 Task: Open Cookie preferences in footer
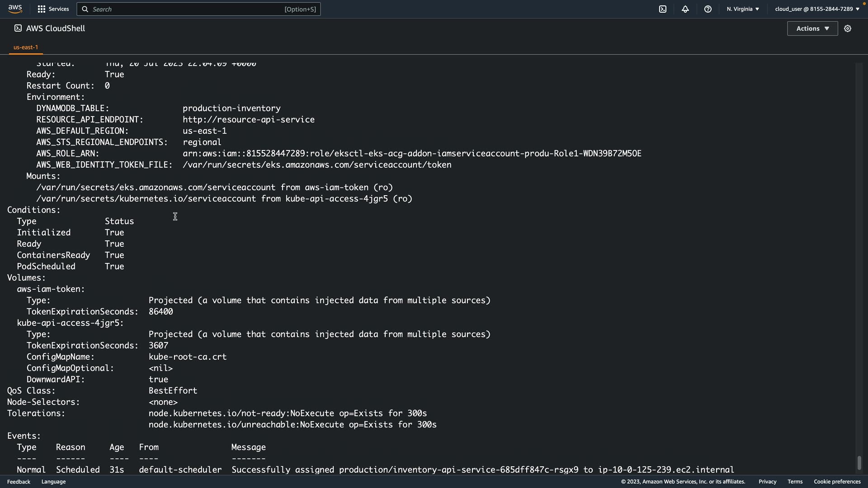[x=837, y=482]
